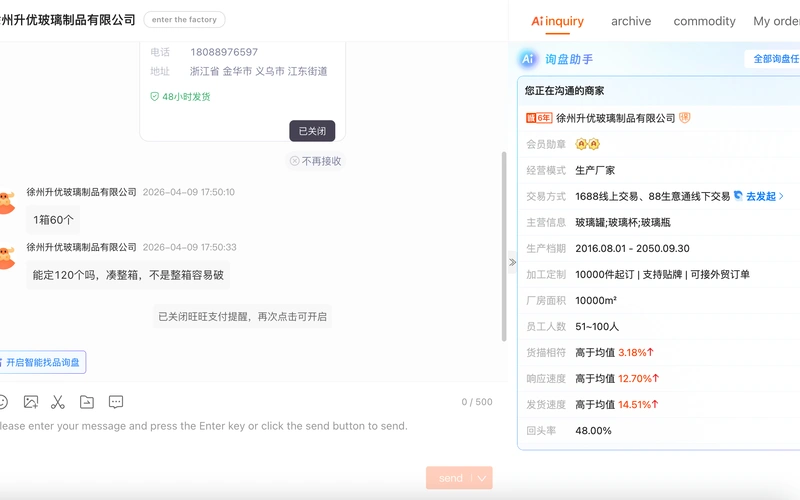Click the 开启智能找品询盘 button
Screen dimensions: 800x500
tap(42, 362)
